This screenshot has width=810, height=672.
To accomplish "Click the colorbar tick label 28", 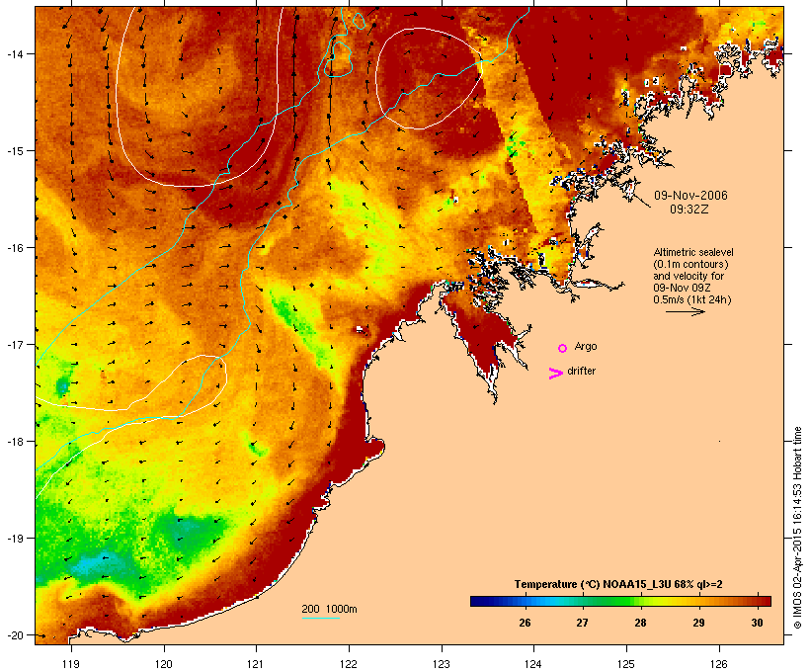I will 640,623.
